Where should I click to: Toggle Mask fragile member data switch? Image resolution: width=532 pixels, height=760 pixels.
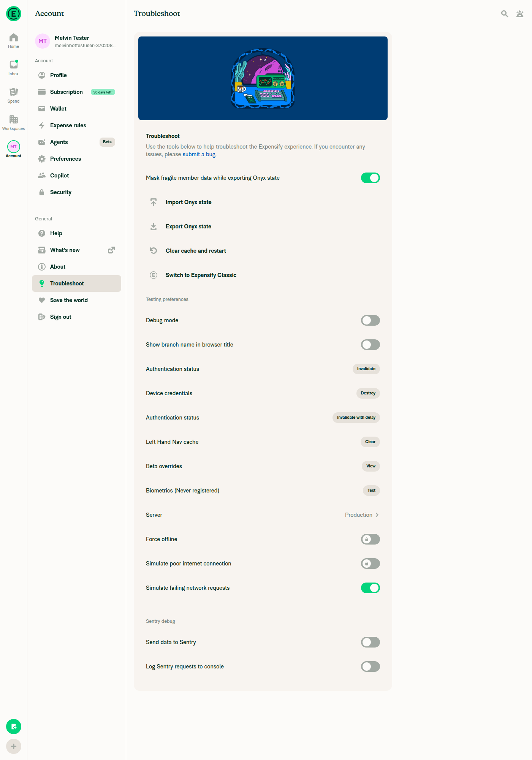370,178
